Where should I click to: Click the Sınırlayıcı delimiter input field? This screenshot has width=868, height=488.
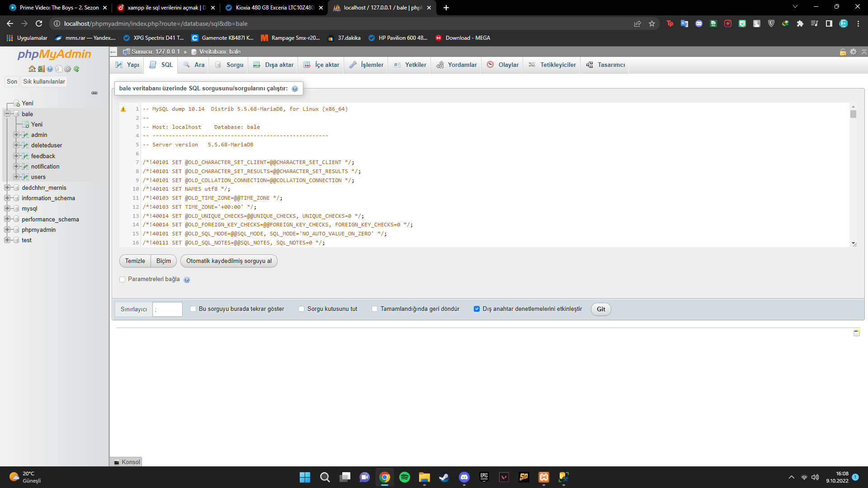click(x=167, y=310)
